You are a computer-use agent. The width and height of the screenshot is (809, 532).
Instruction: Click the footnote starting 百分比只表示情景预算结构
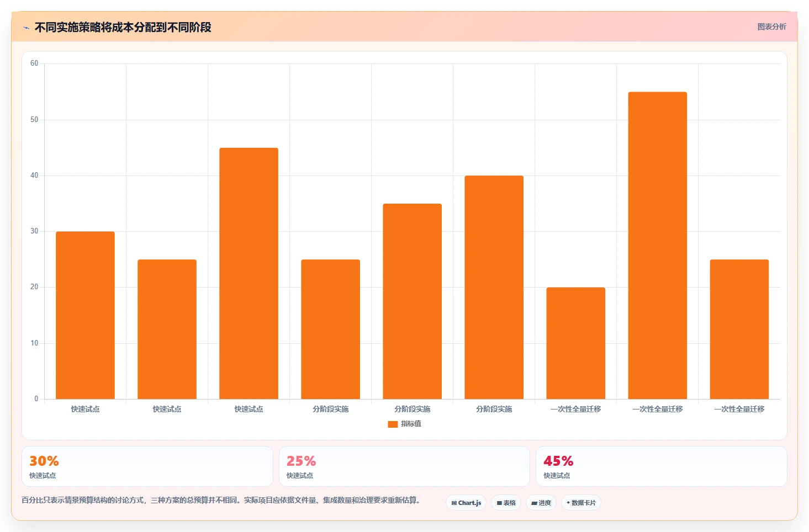click(x=222, y=501)
